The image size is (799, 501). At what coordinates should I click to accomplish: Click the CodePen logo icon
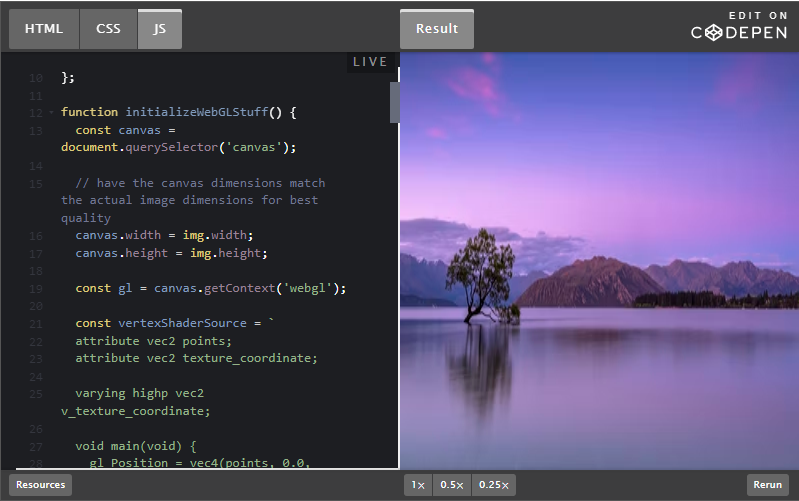pos(714,33)
